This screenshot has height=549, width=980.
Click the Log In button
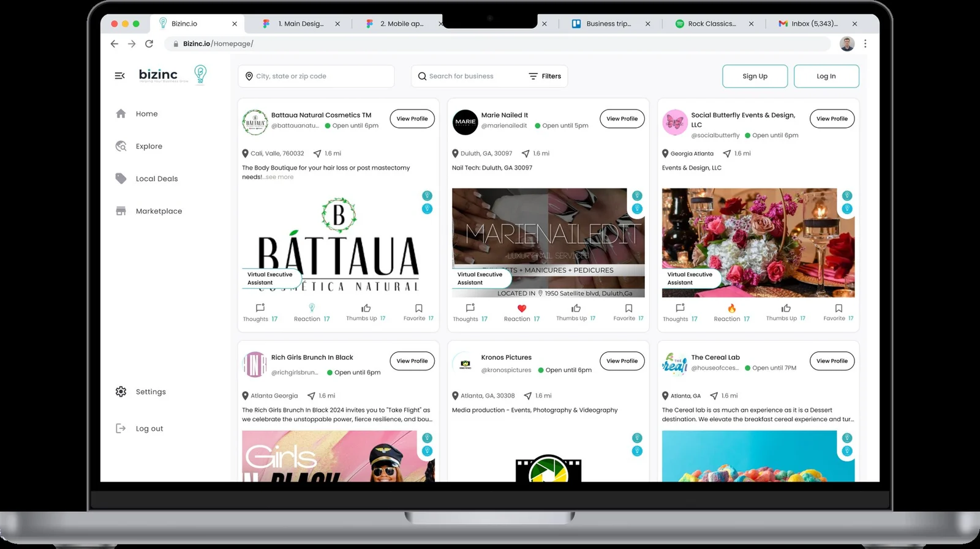click(826, 77)
